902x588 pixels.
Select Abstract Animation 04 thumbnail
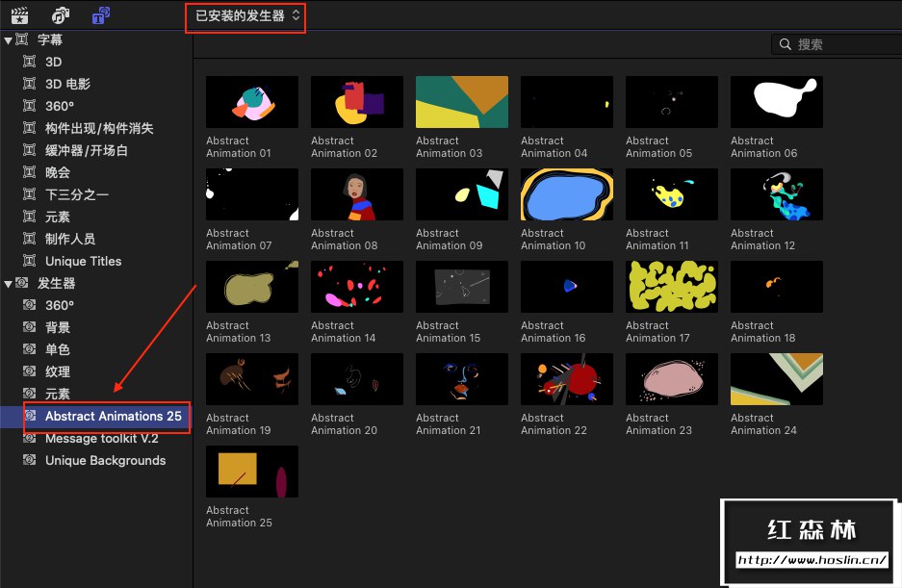[x=567, y=102]
